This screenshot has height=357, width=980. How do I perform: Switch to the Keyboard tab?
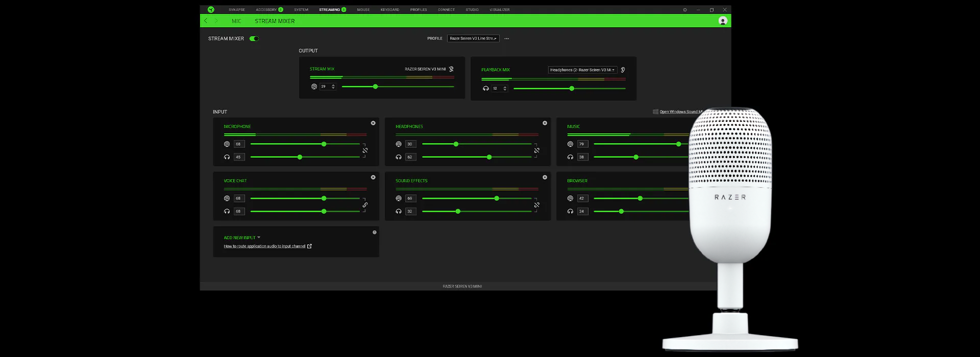pyautogui.click(x=389, y=10)
